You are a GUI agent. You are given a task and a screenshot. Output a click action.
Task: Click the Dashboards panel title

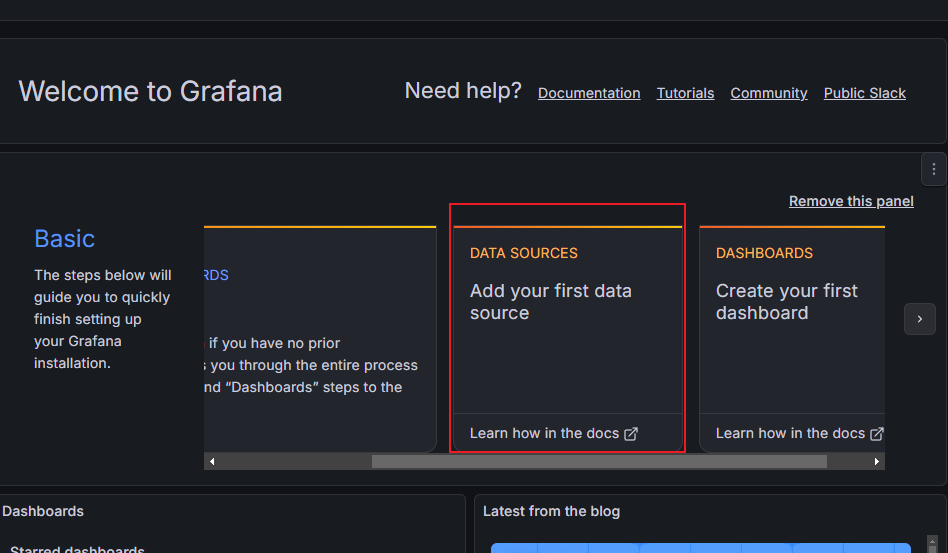[43, 511]
